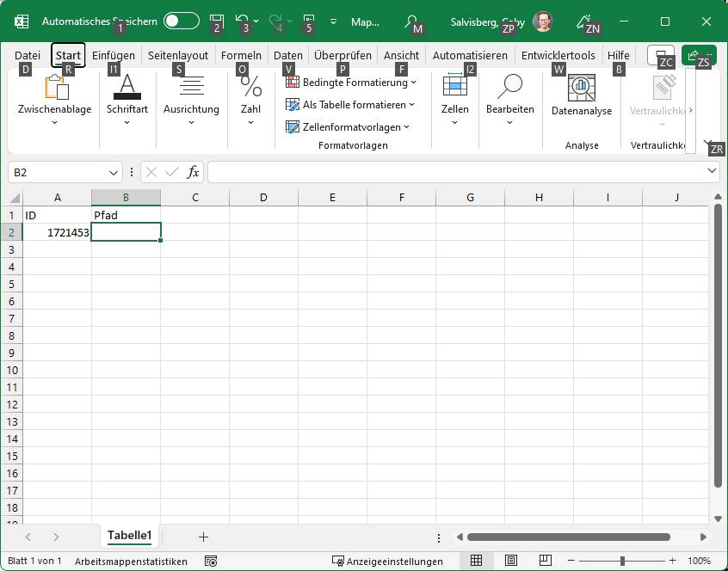Switch to page layout view in status bar
728x571 pixels.
(x=511, y=559)
